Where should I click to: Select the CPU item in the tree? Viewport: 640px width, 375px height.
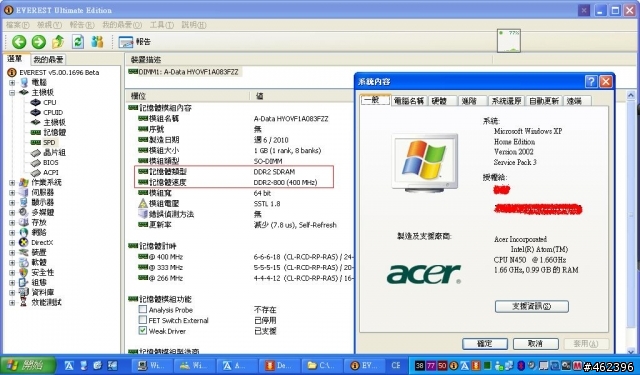(49, 102)
